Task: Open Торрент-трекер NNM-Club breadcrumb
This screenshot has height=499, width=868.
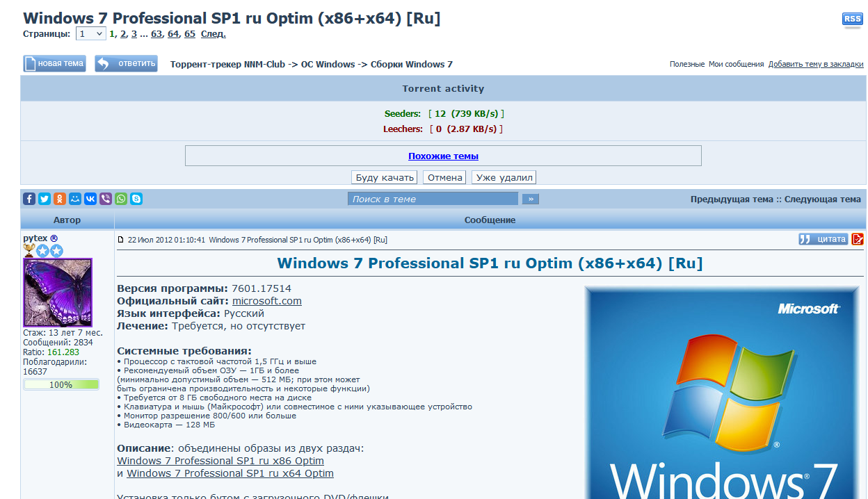Action: coord(227,65)
